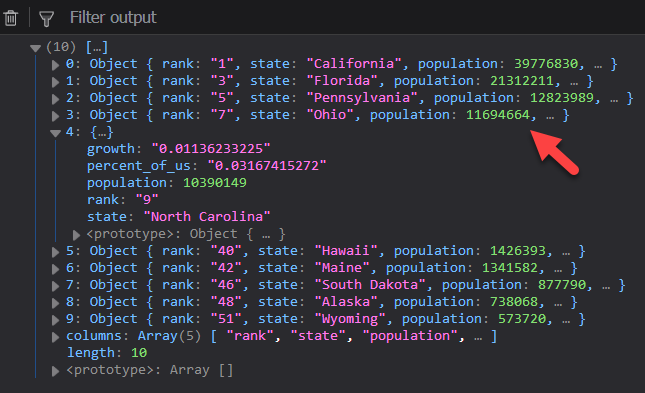Clear console with trash icon

tap(11, 18)
